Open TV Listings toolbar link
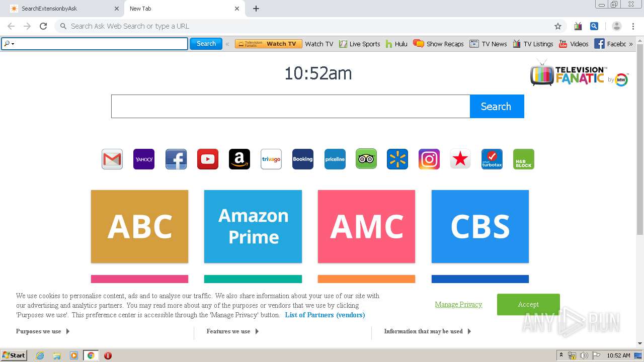This screenshot has width=644, height=362. click(x=533, y=44)
